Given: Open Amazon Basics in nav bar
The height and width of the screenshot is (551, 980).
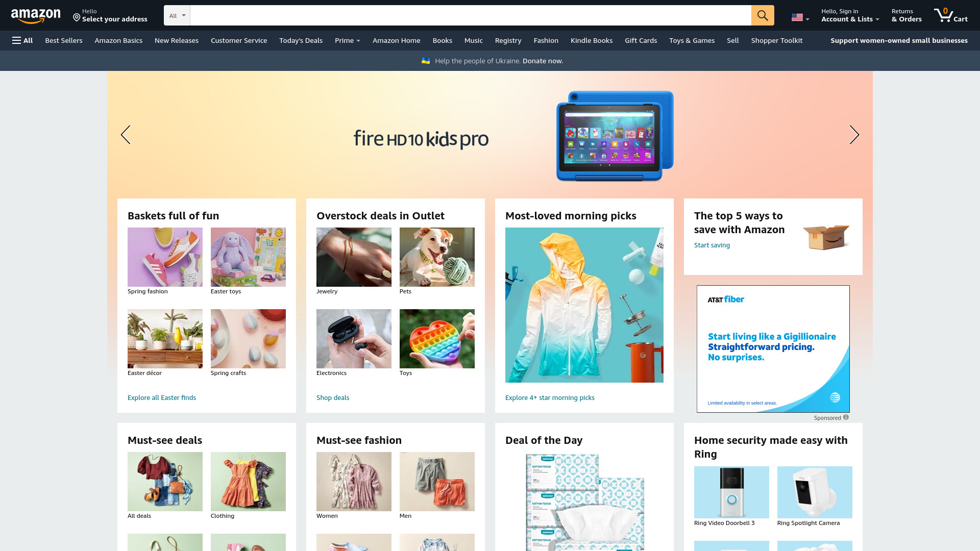Looking at the screenshot, I should point(118,40).
